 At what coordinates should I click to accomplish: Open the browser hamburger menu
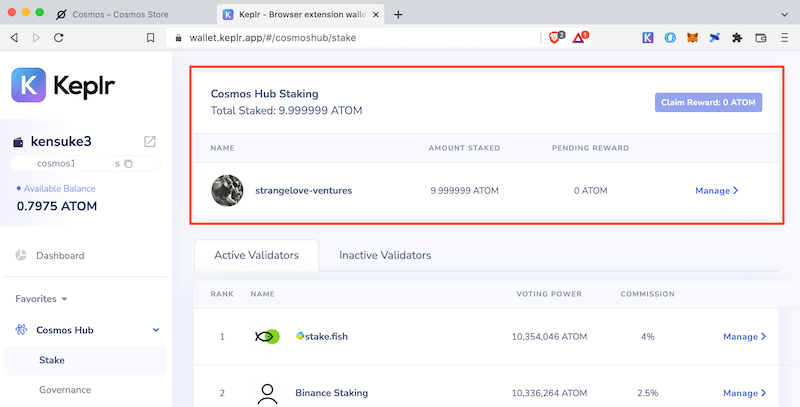tap(784, 38)
